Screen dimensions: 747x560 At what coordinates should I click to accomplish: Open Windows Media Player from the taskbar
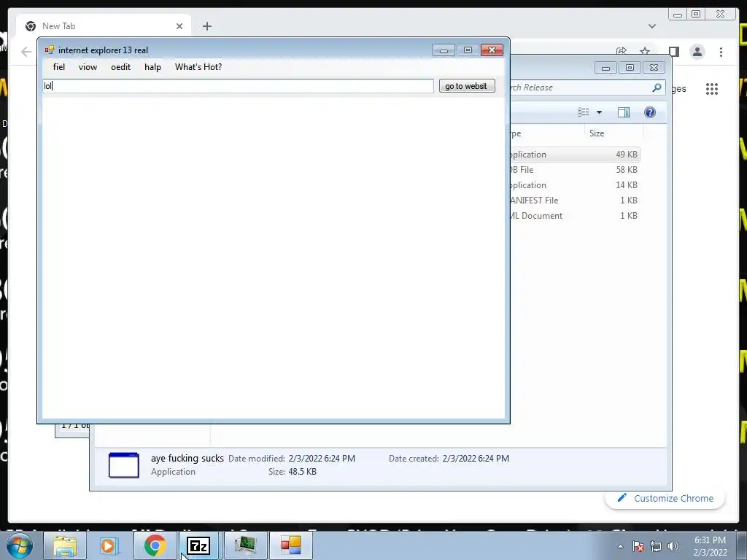[x=109, y=545]
